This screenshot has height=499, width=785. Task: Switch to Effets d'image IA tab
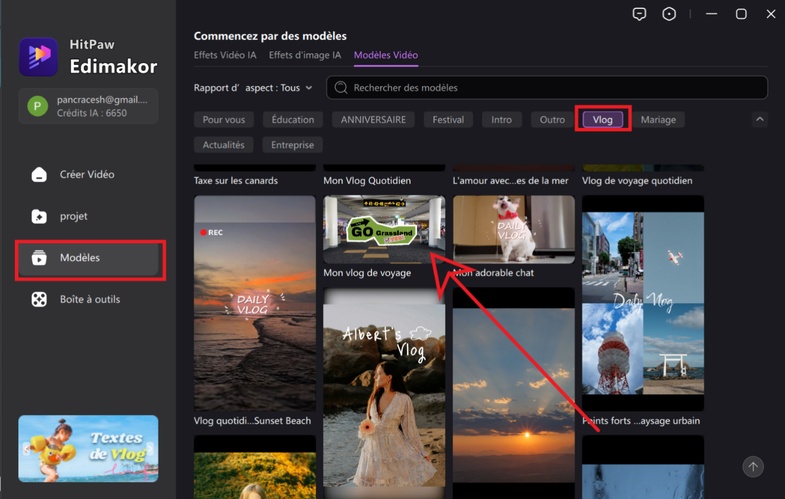point(305,55)
